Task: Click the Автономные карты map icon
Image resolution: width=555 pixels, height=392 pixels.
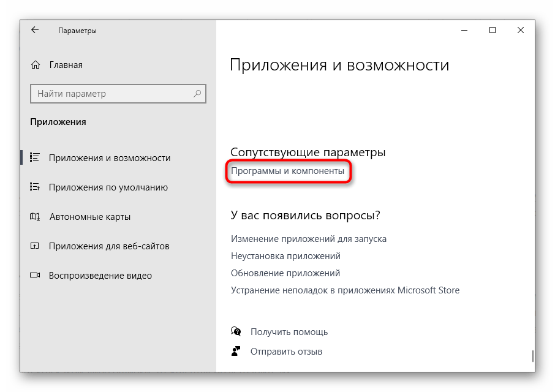Action: pyautogui.click(x=35, y=216)
